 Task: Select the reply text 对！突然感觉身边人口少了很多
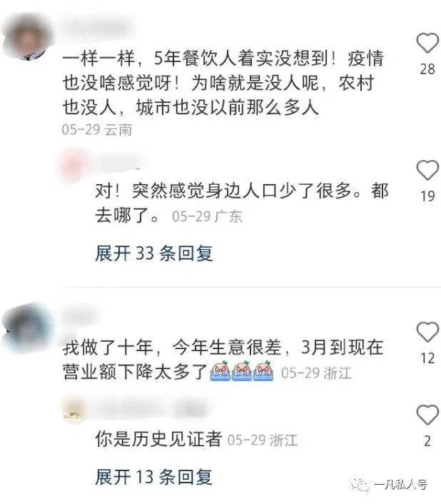click(x=241, y=203)
